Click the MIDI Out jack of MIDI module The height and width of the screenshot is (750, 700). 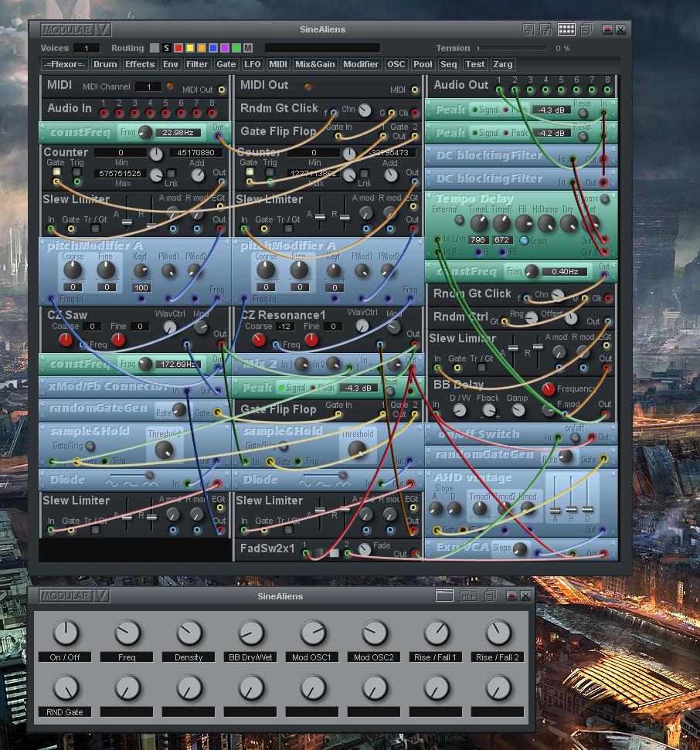pos(222,90)
